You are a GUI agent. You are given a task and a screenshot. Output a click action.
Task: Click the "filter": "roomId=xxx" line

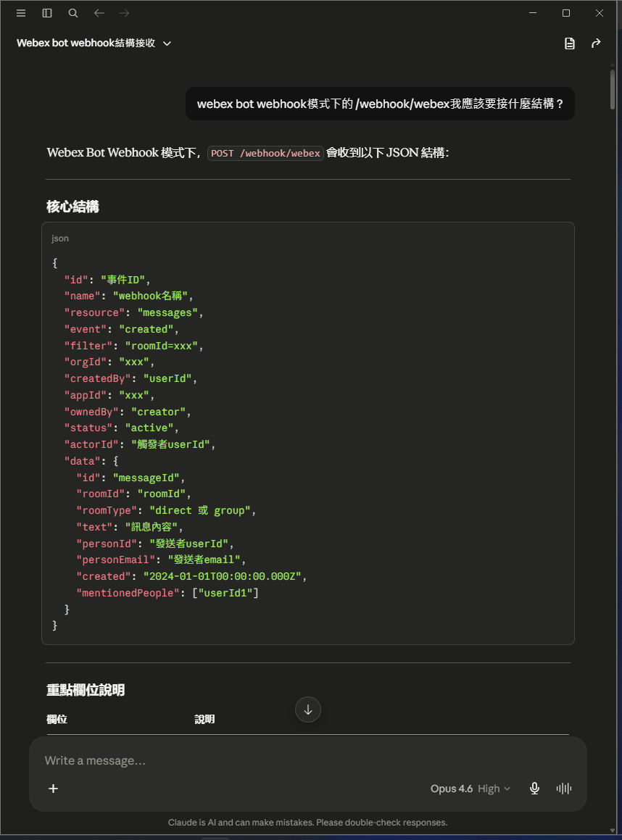133,346
